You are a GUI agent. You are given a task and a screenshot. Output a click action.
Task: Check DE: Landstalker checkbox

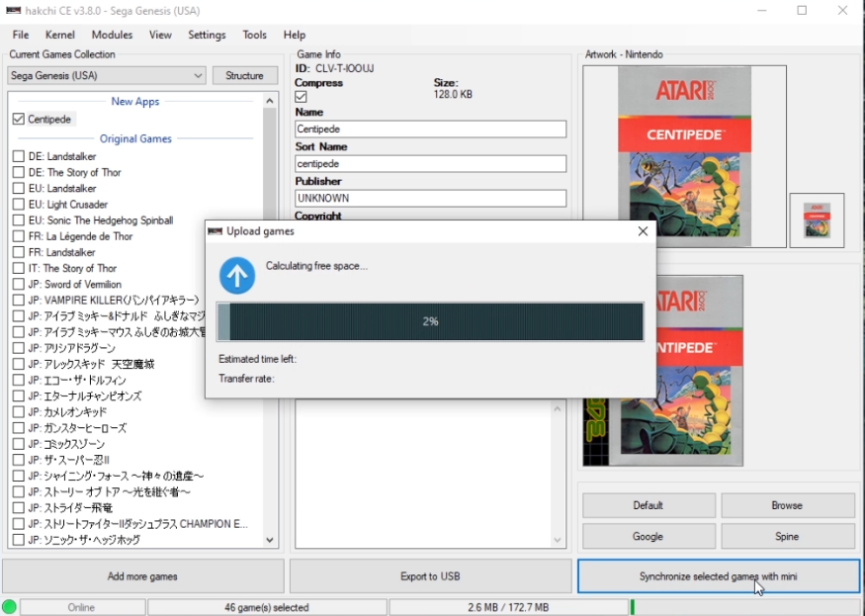click(x=18, y=157)
